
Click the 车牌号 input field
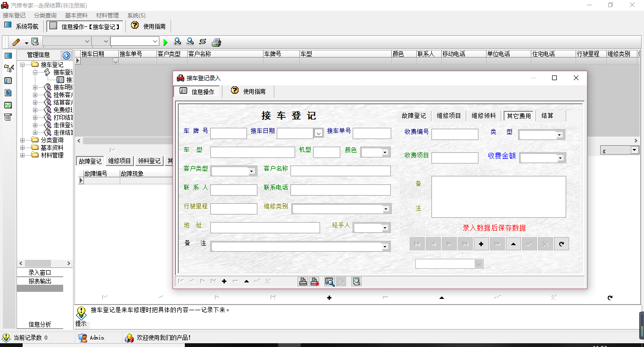[x=229, y=133]
